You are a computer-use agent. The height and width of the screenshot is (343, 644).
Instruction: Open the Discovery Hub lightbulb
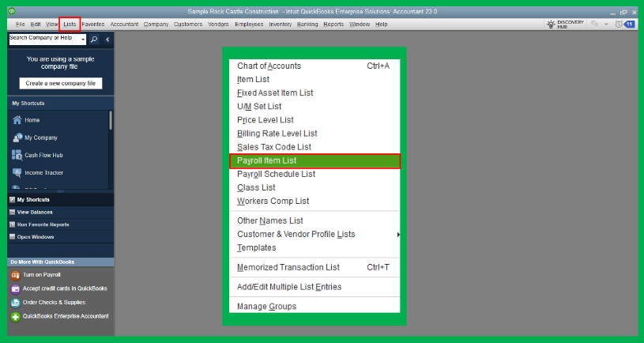tap(551, 24)
